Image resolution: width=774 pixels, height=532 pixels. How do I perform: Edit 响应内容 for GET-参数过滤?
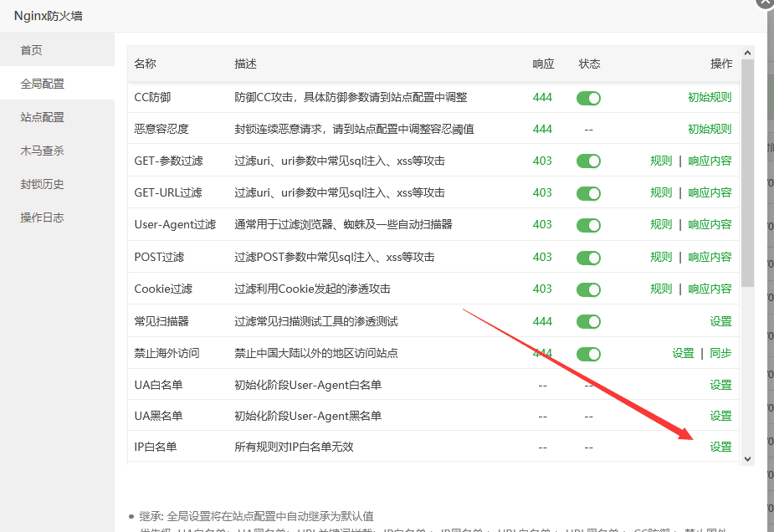(710, 161)
